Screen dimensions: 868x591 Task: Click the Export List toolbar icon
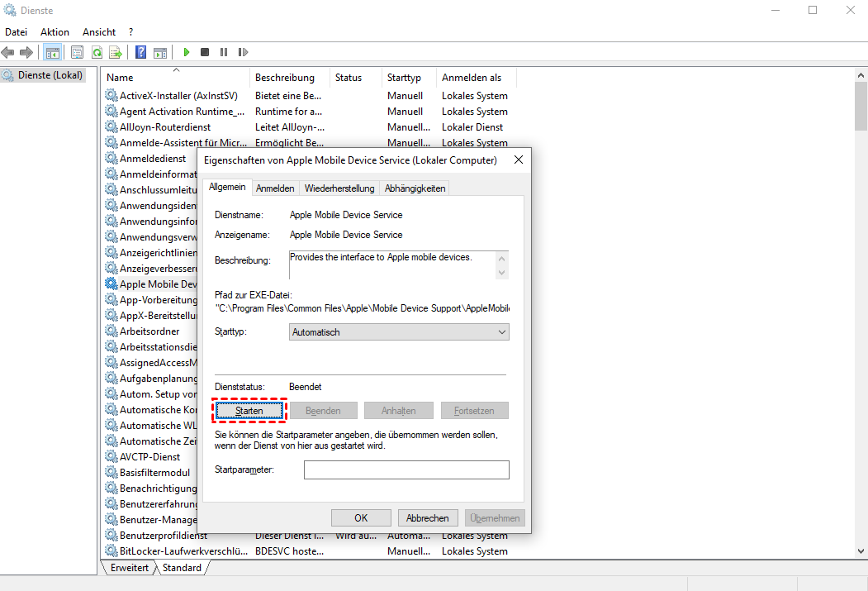pos(116,52)
